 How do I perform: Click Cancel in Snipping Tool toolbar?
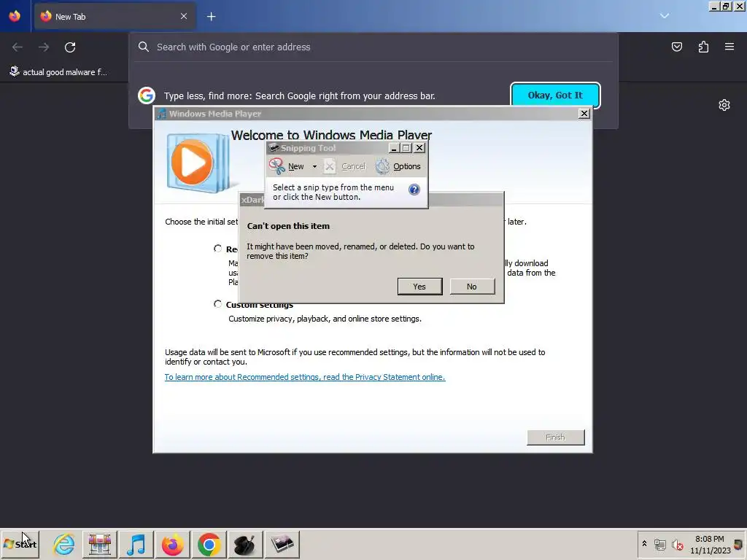pyautogui.click(x=345, y=166)
